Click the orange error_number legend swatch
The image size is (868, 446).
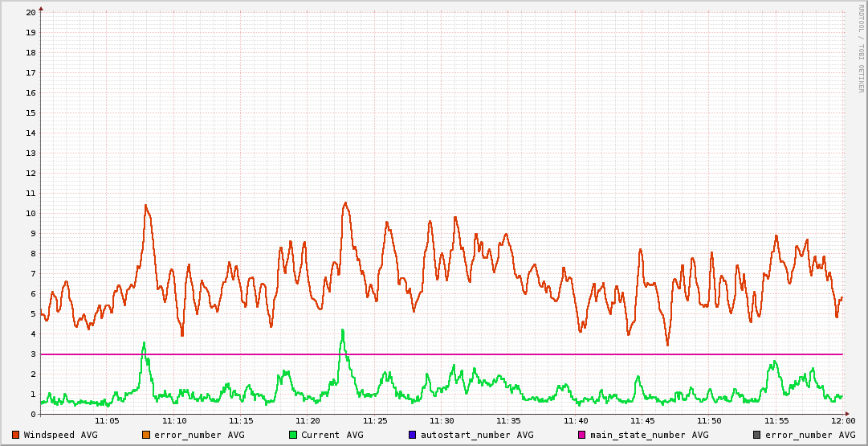pyautogui.click(x=146, y=435)
